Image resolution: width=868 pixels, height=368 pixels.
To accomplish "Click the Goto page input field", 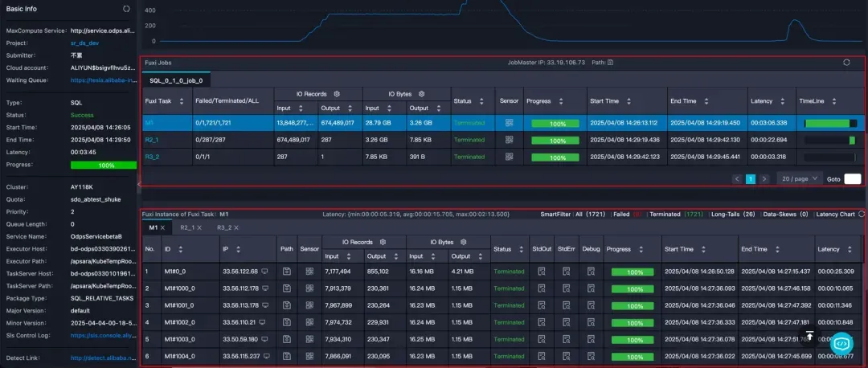I will [853, 178].
